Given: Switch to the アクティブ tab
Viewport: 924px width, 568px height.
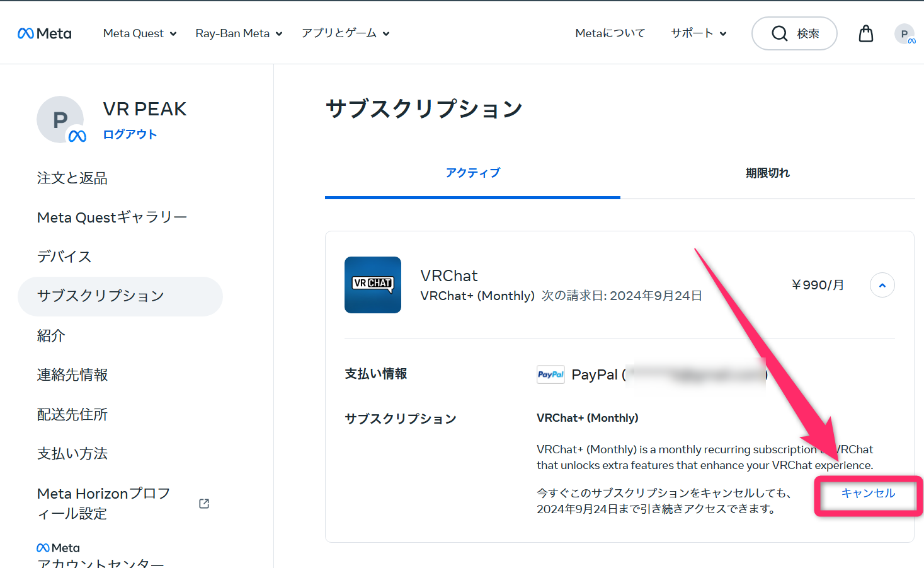Looking at the screenshot, I should click(x=472, y=173).
